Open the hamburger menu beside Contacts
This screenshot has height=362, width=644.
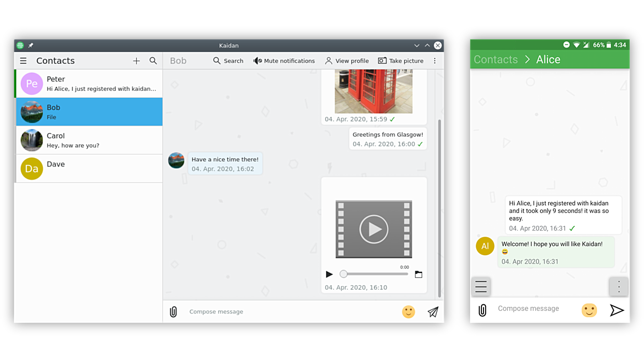click(23, 61)
